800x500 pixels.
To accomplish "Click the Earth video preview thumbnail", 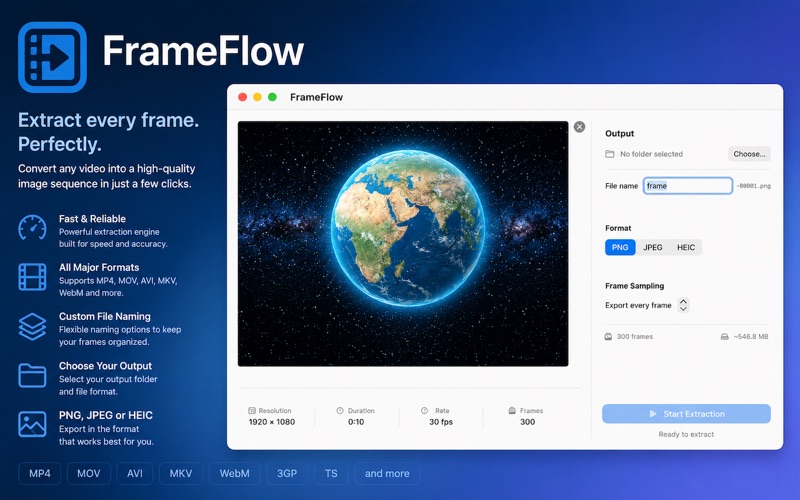I will 403,244.
